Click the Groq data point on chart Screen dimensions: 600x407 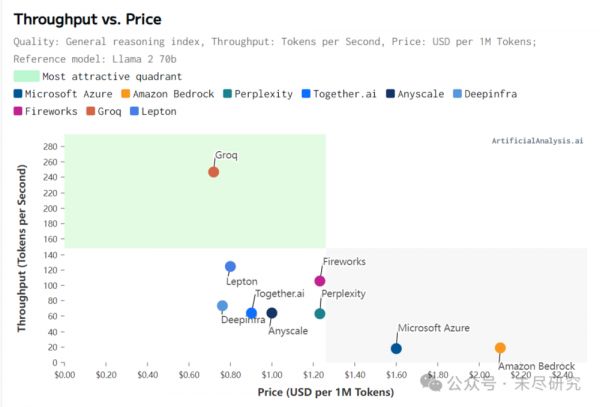[213, 172]
